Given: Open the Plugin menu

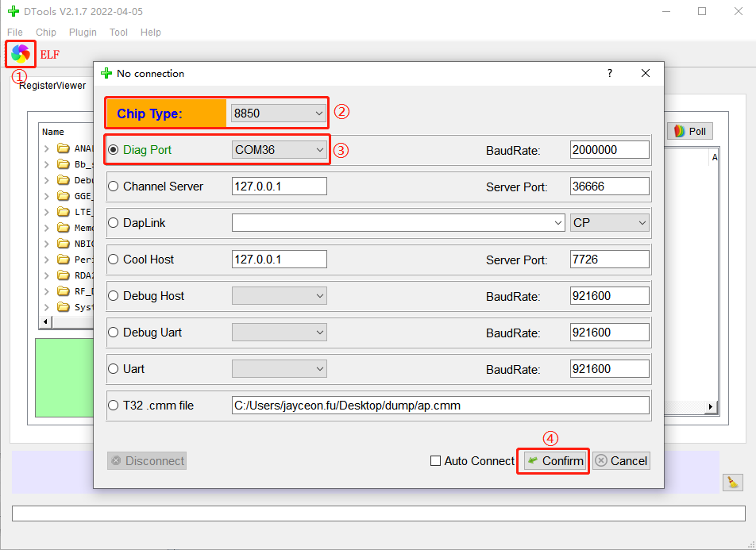Looking at the screenshot, I should (83, 33).
